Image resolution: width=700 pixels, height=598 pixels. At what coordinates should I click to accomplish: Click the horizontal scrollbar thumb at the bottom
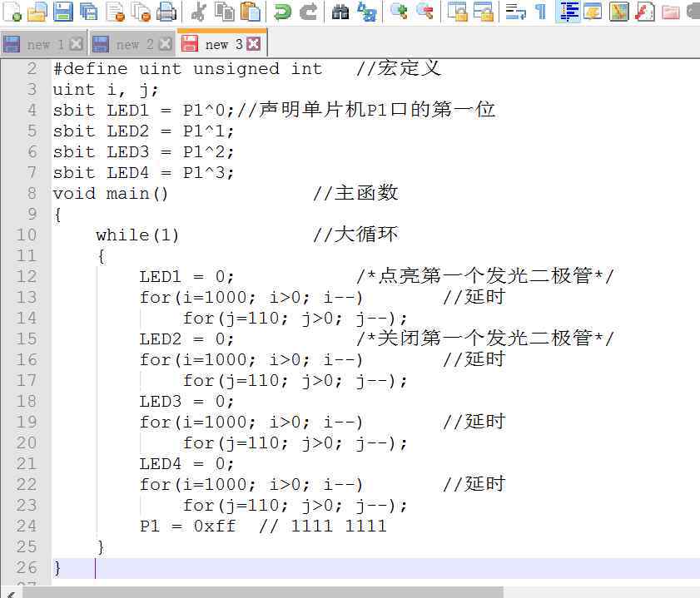tap(263, 593)
